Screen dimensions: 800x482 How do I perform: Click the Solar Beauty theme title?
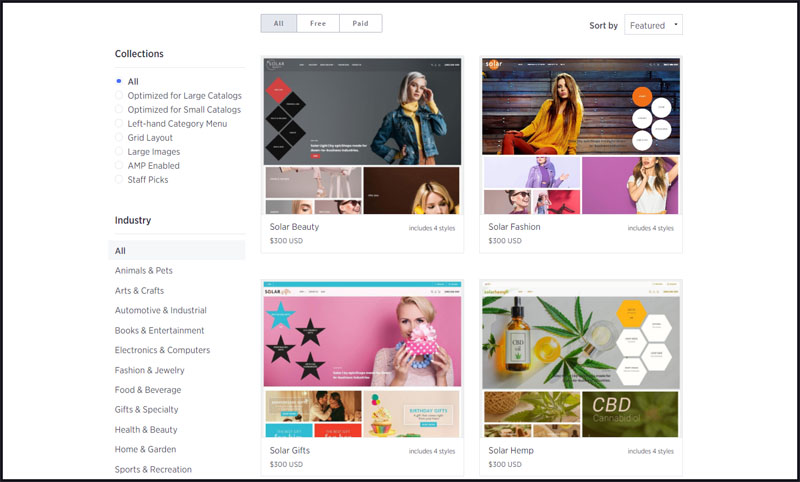[x=294, y=227]
